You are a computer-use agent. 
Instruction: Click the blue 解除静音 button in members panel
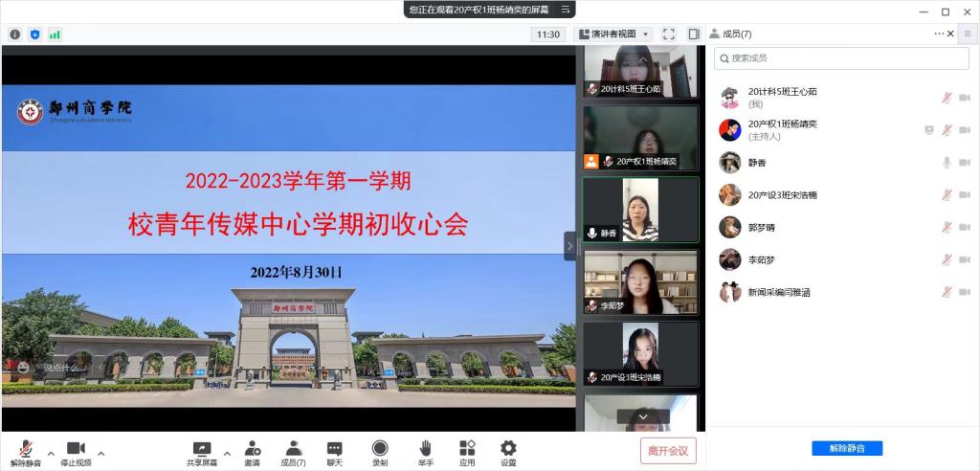pyautogui.click(x=847, y=448)
